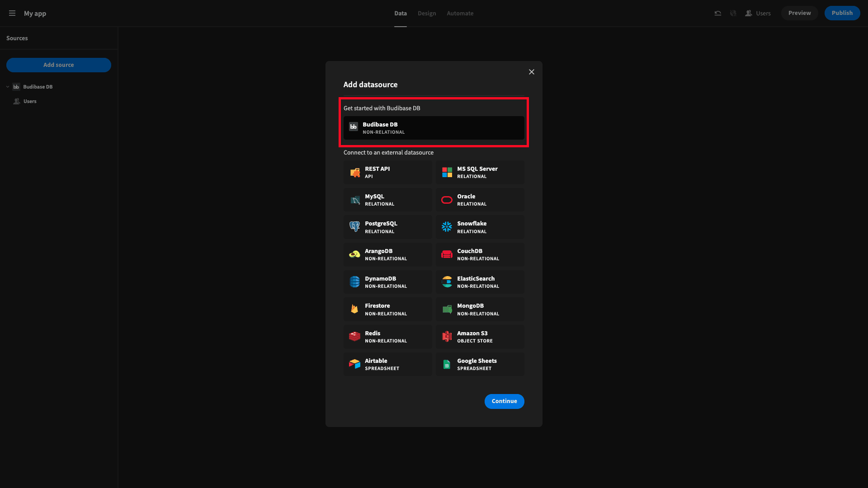Choose the CouchDB couch icon
Image resolution: width=868 pixels, height=488 pixels.
(447, 254)
